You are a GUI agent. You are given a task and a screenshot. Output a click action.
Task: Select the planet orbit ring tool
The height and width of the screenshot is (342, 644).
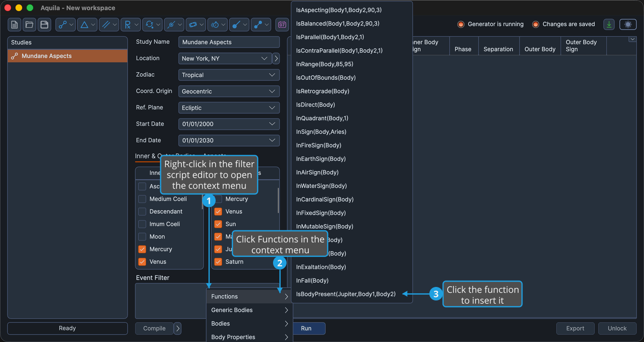(x=196, y=25)
